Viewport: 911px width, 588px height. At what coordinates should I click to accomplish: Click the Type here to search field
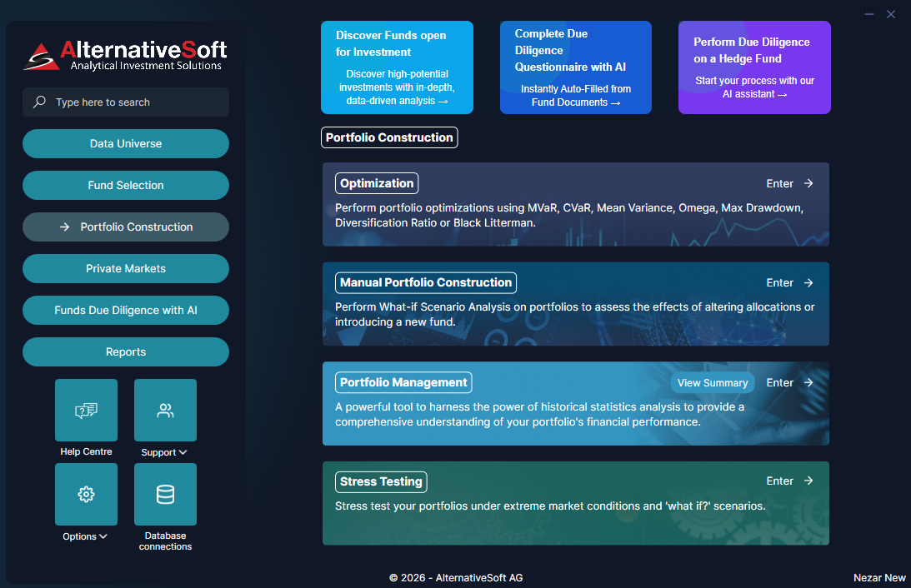click(x=126, y=102)
